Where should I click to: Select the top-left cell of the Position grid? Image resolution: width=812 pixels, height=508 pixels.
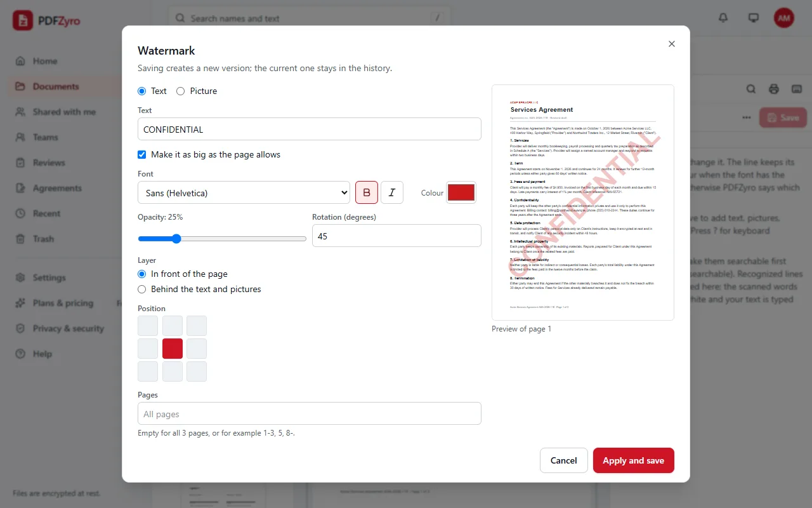(x=148, y=326)
